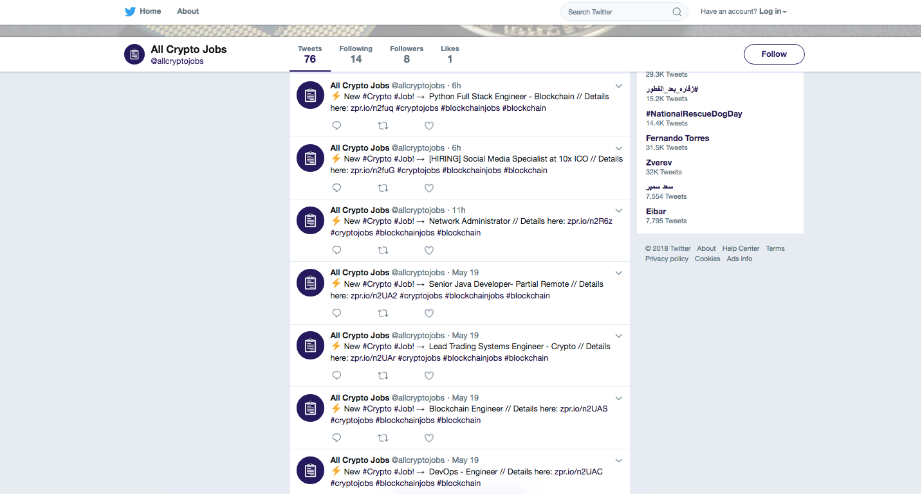Open the Help Center footer link
The height and width of the screenshot is (494, 921).
tap(741, 248)
